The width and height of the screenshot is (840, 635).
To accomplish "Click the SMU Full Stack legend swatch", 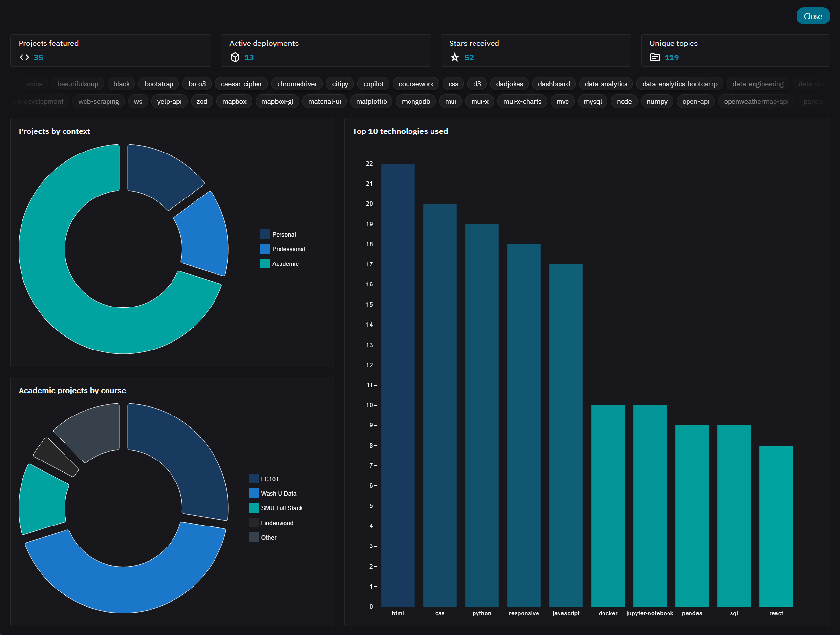I will pos(254,508).
